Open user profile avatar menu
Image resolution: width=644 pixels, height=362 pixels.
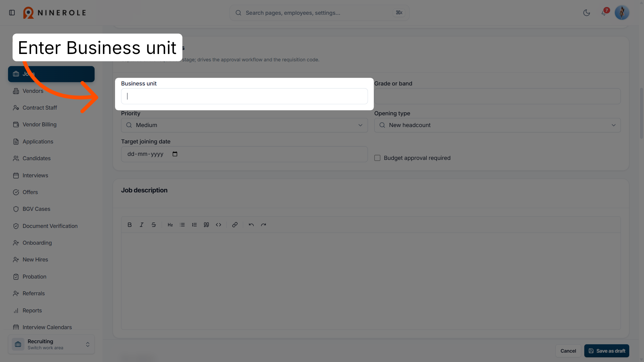(x=622, y=13)
